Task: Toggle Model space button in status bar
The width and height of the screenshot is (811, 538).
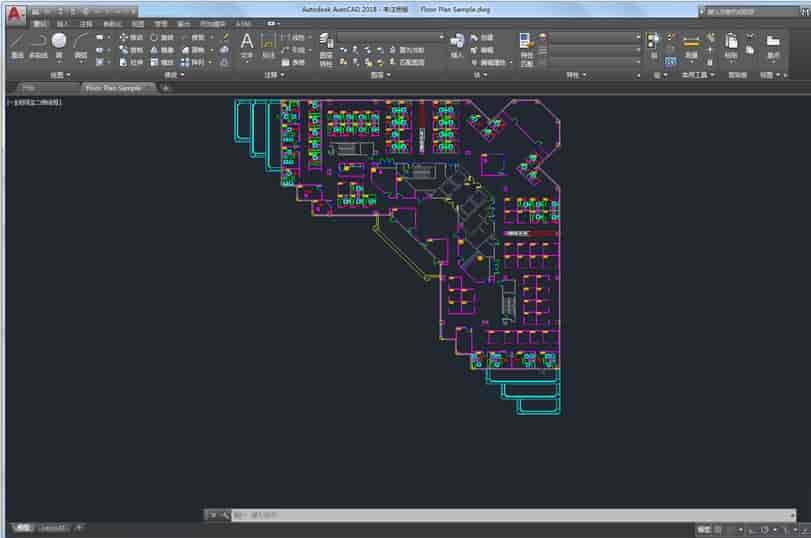Action: (703, 530)
